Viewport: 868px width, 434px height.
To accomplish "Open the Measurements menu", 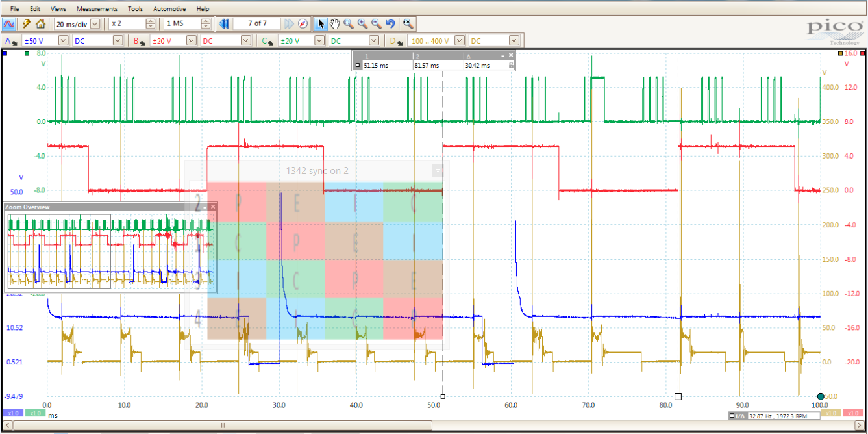I will [x=97, y=9].
